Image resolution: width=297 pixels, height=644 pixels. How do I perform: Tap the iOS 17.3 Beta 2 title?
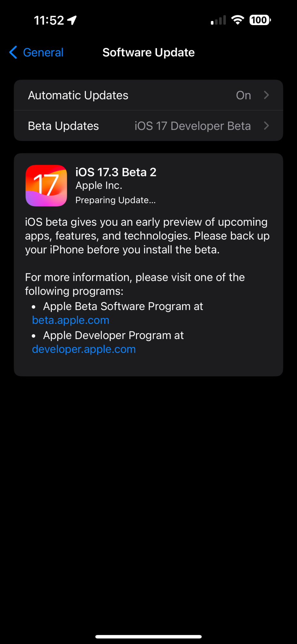pyautogui.click(x=116, y=172)
